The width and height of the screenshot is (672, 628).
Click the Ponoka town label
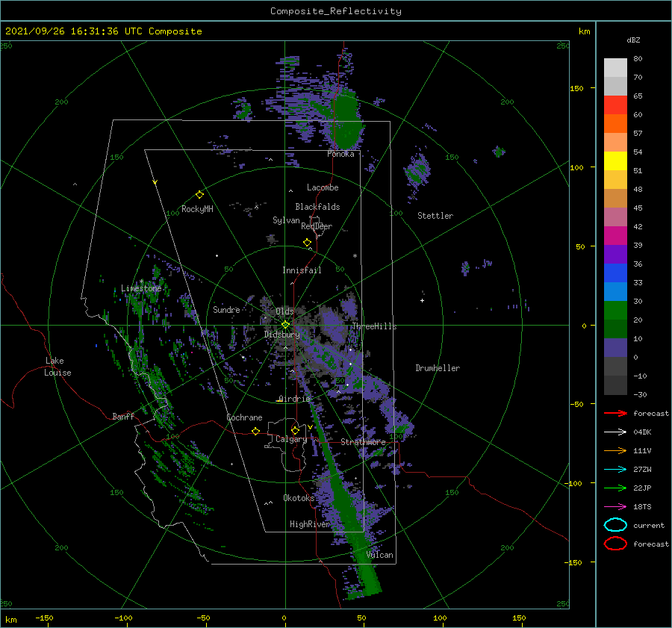[x=340, y=154]
